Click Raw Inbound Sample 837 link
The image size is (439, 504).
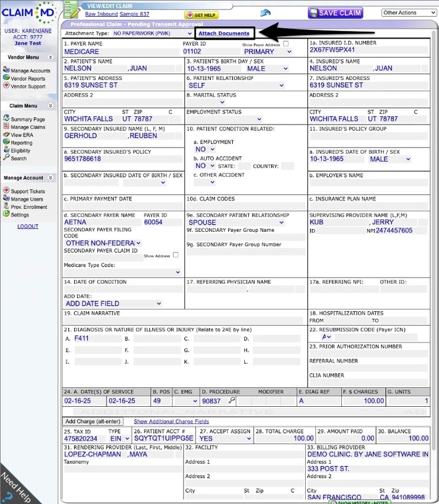tap(117, 14)
